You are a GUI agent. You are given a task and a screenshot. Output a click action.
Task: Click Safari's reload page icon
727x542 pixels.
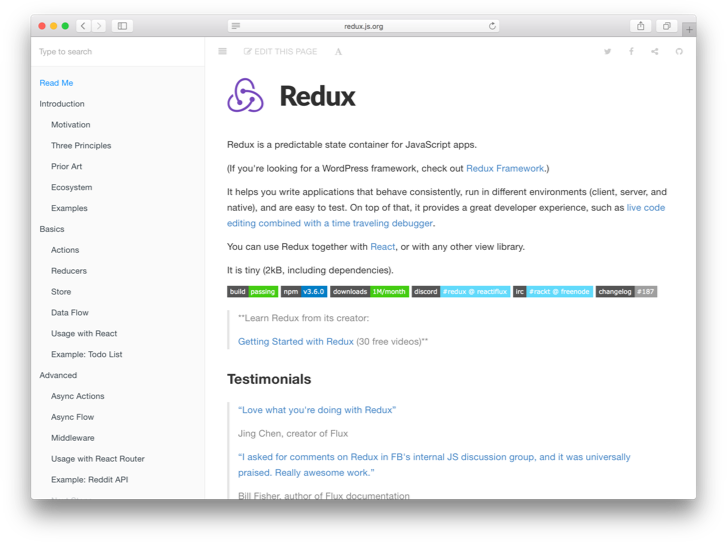[492, 26]
